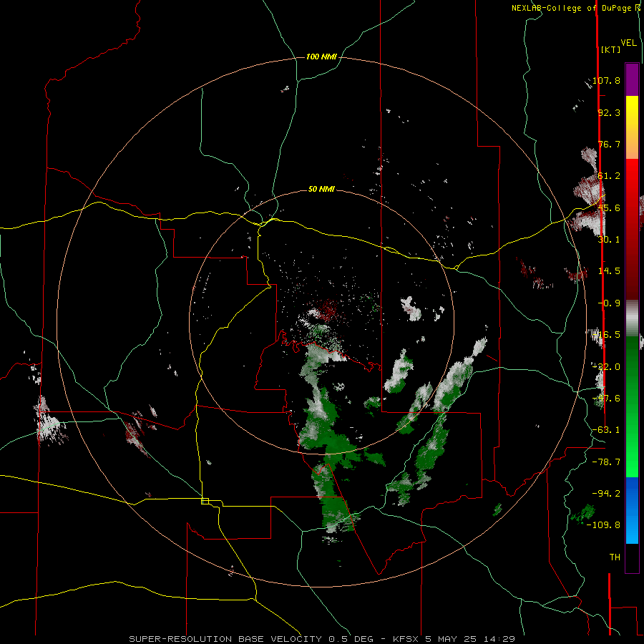Image resolution: width=644 pixels, height=644 pixels.
Task: Click the -63.1 velocity scale value
Action: click(x=606, y=430)
